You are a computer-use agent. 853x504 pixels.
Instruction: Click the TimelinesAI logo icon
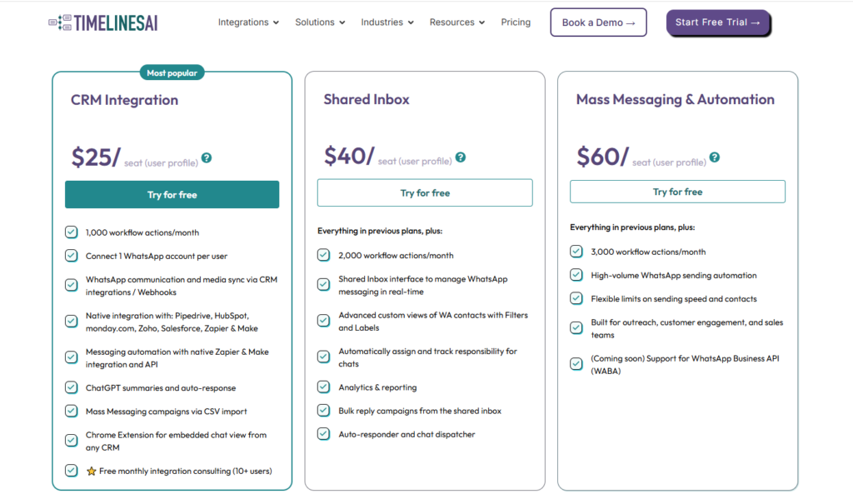pos(60,22)
